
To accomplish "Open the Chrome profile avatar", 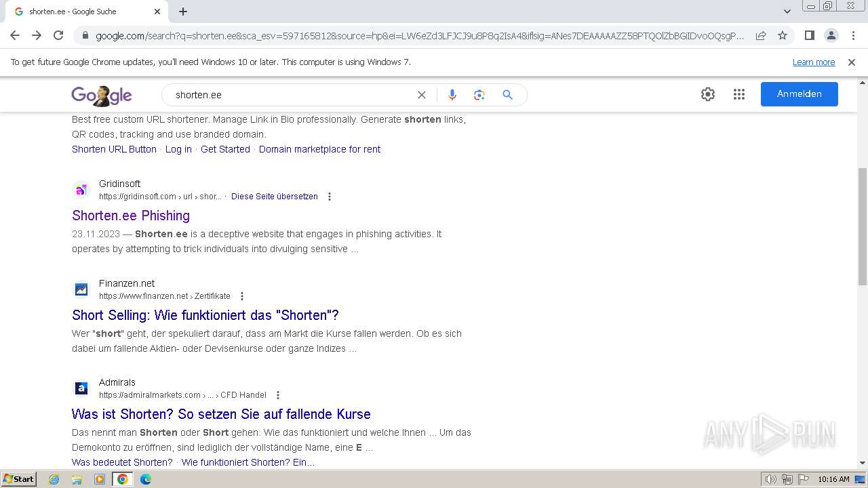I will click(x=831, y=35).
